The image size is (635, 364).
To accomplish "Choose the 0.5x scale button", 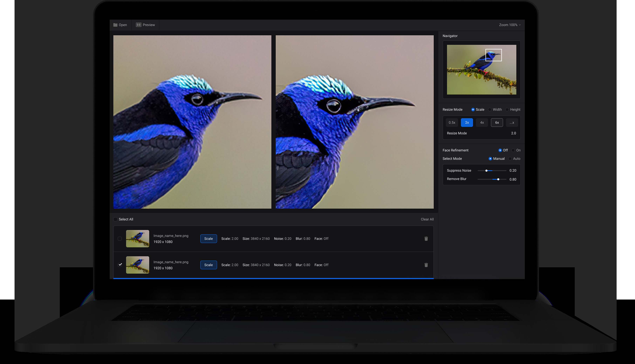I will (452, 122).
